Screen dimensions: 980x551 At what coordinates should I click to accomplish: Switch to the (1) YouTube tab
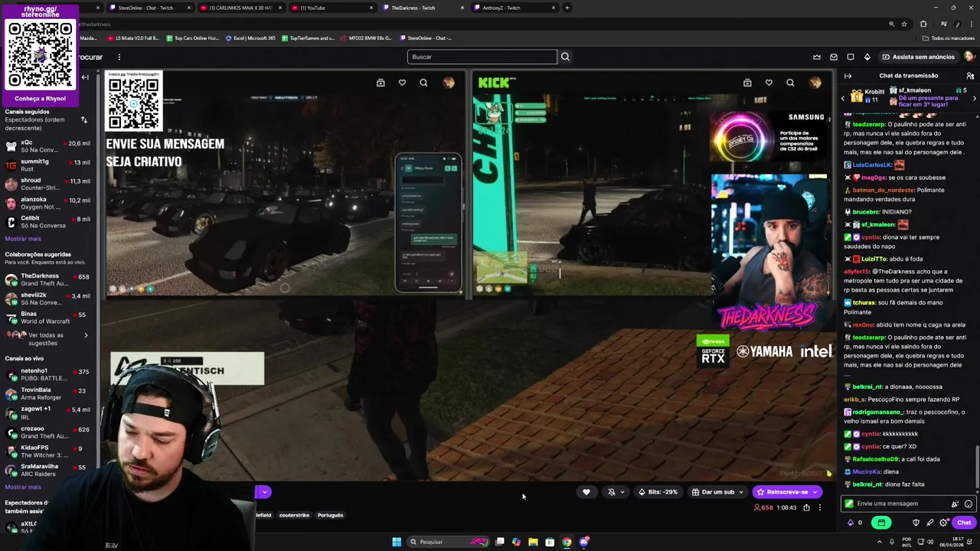point(332,8)
